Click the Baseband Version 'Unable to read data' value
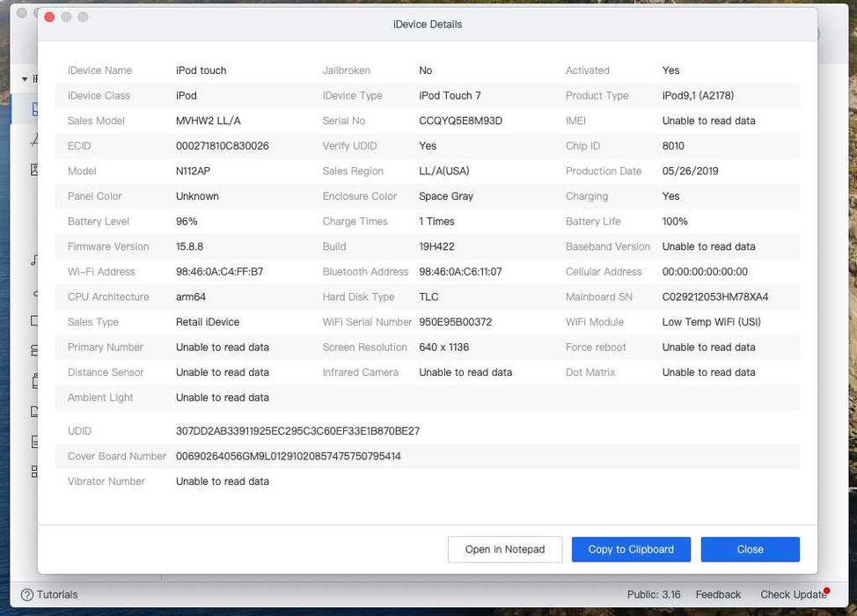Viewport: 857px width, 616px height. click(709, 246)
